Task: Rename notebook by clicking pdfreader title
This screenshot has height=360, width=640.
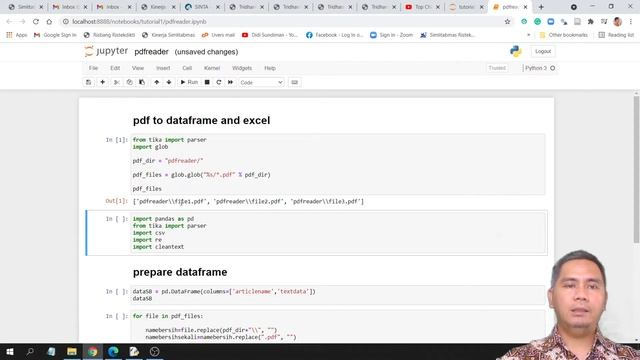Action: (151, 52)
